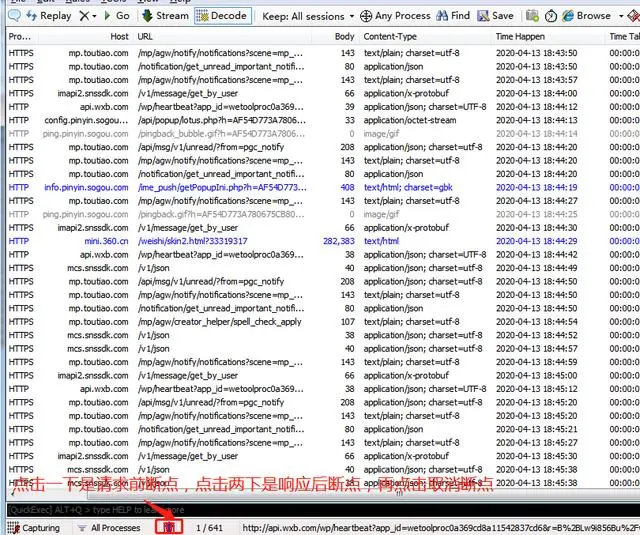Click the 282,383 body size cell
Screen dimensions: 640x535
click(x=339, y=241)
